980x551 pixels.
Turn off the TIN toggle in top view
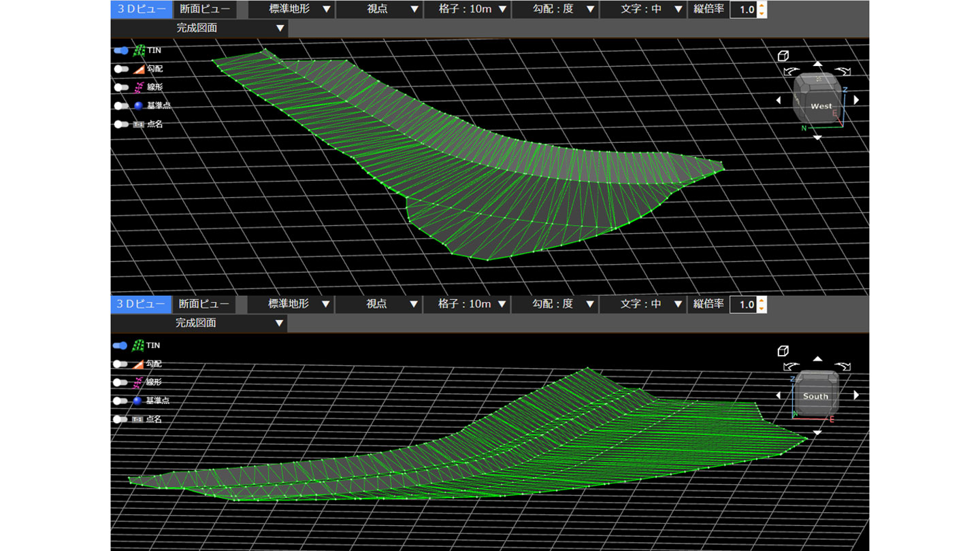click(x=121, y=50)
